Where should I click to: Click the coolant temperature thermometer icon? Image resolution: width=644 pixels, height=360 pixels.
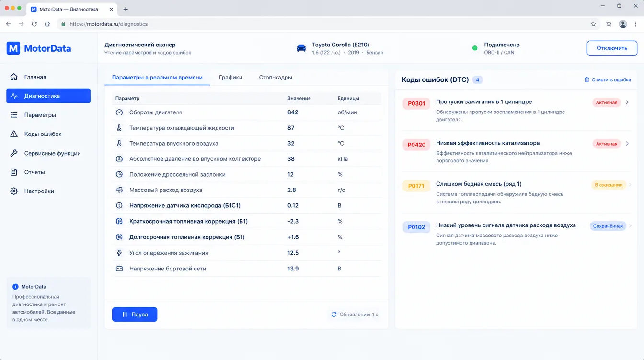[119, 128]
